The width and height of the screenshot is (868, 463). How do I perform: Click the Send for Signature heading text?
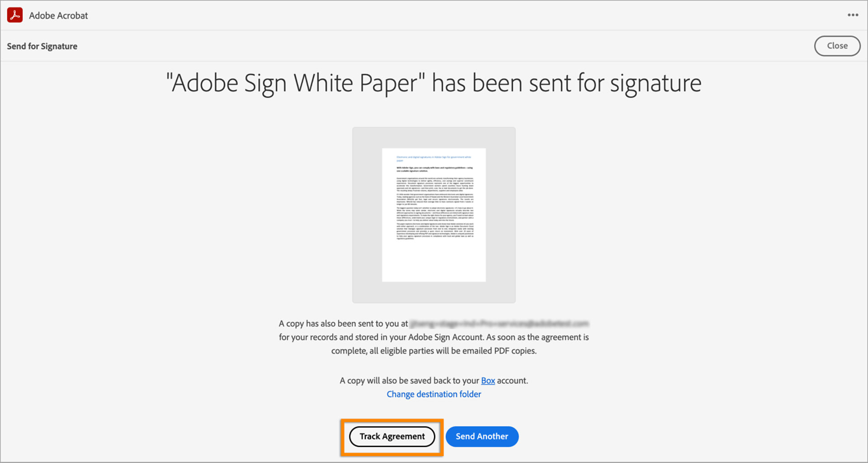[42, 46]
